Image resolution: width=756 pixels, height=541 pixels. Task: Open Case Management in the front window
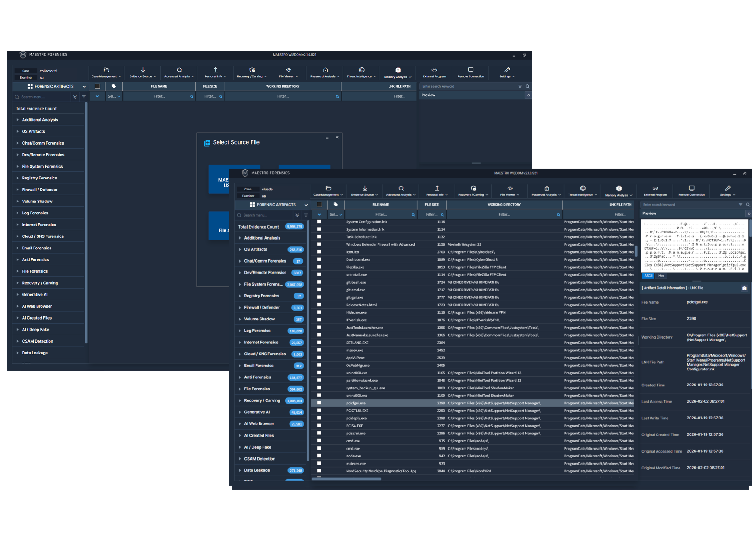click(328, 191)
